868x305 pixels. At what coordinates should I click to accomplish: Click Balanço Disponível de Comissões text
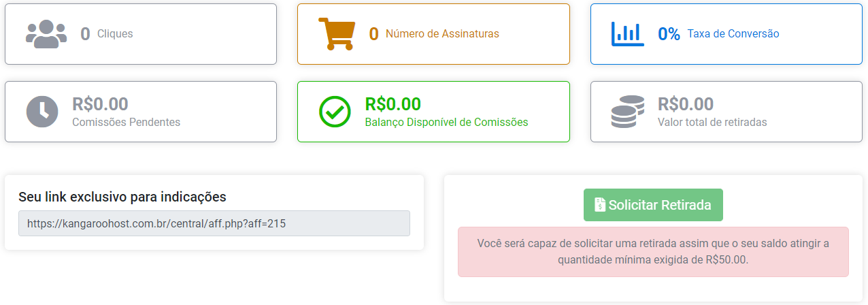pos(446,123)
